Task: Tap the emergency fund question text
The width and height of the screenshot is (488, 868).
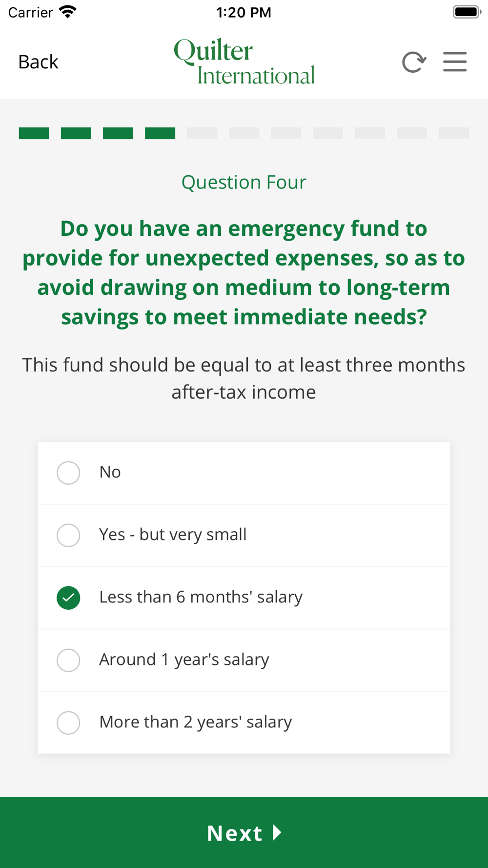Action: click(244, 272)
